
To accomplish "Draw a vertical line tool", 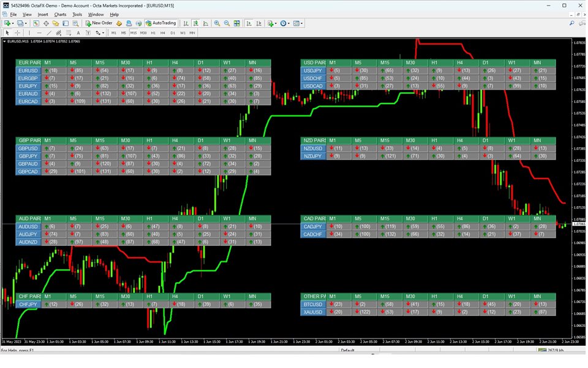I will pyautogui.click(x=29, y=33).
